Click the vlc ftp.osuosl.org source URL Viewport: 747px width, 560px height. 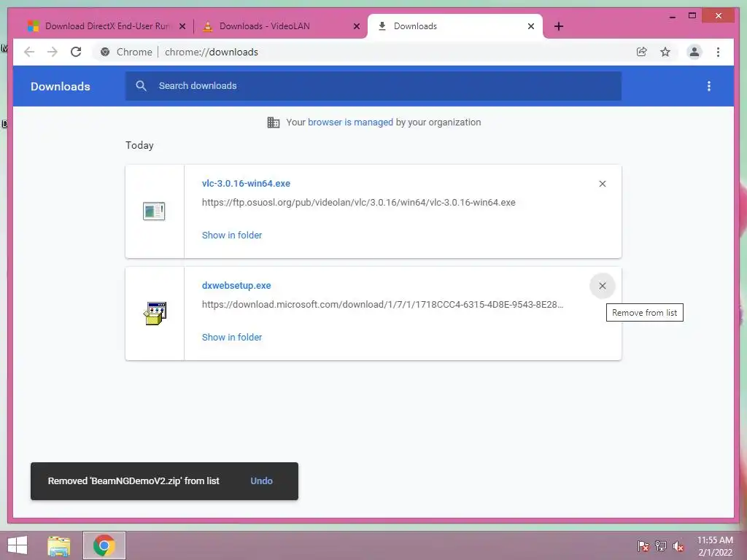tap(358, 203)
